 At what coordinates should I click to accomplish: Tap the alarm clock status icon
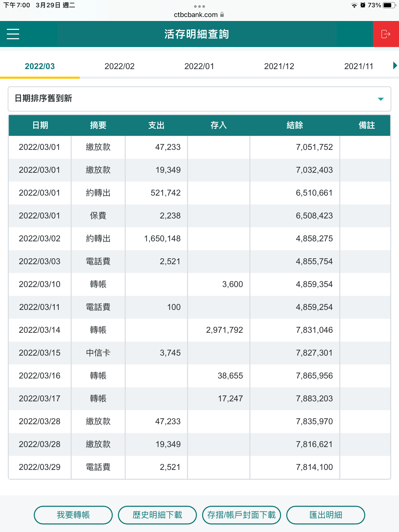click(x=363, y=5)
